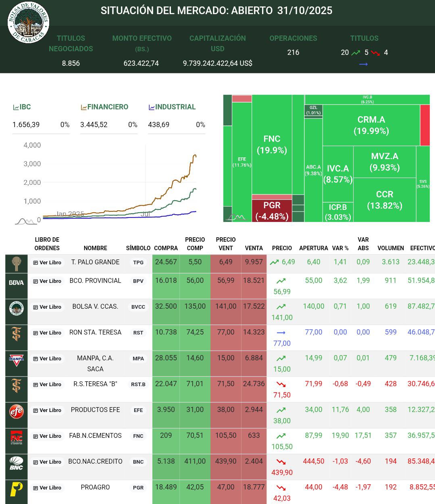Click the RST.B symbol badge

(138, 385)
